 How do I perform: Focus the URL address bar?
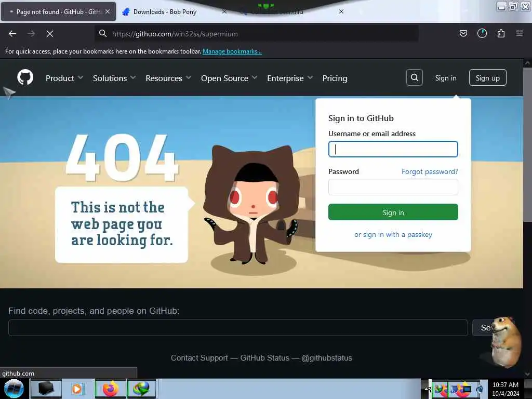coord(256,34)
